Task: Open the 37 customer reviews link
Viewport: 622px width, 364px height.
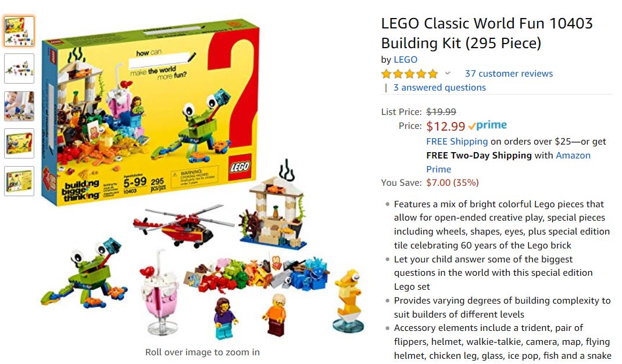Action: click(x=509, y=73)
